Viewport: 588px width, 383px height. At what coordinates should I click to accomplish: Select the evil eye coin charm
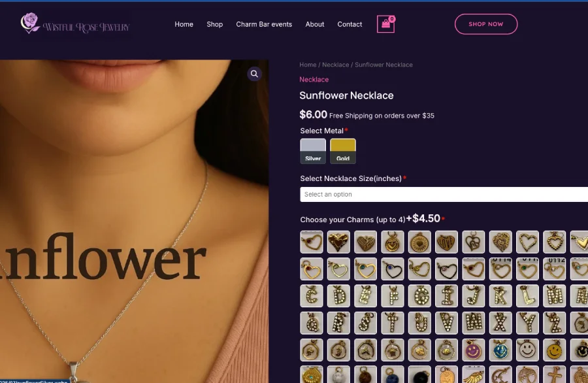tap(311, 375)
